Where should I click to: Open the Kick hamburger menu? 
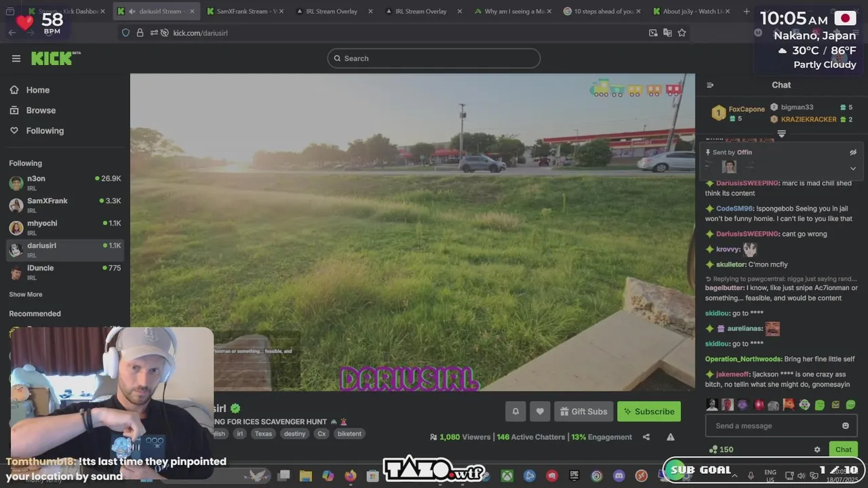click(16, 58)
